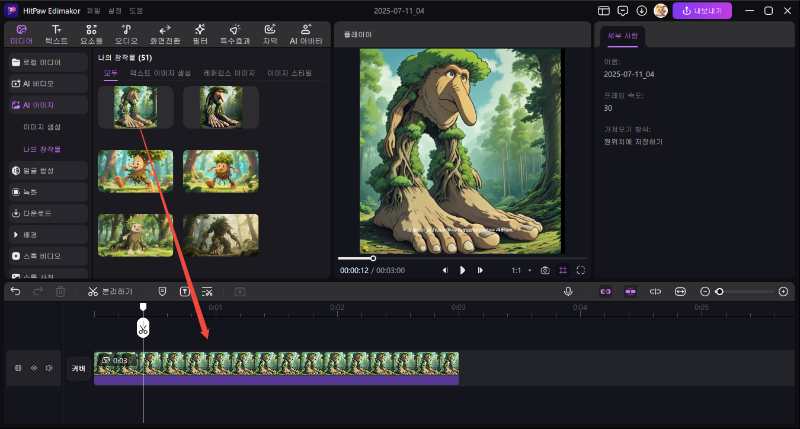Open the user profile avatar
Viewport: 800px width, 429px height.
click(x=661, y=11)
